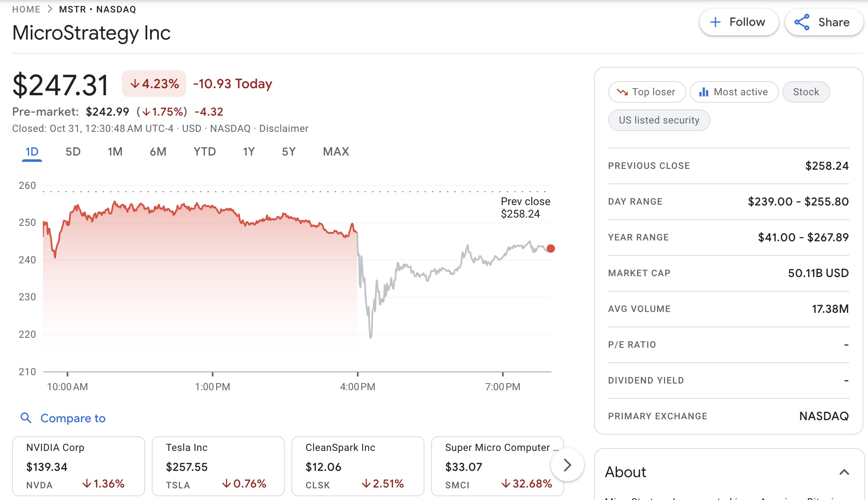
Task: Click the Top loser trend icon
Action: click(x=622, y=92)
